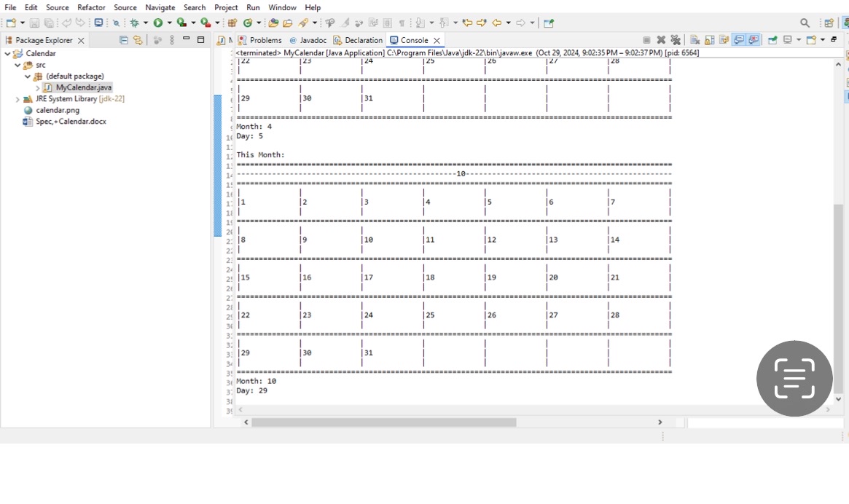The width and height of the screenshot is (849, 504).
Task: Click the Debug bug icon
Action: [135, 23]
